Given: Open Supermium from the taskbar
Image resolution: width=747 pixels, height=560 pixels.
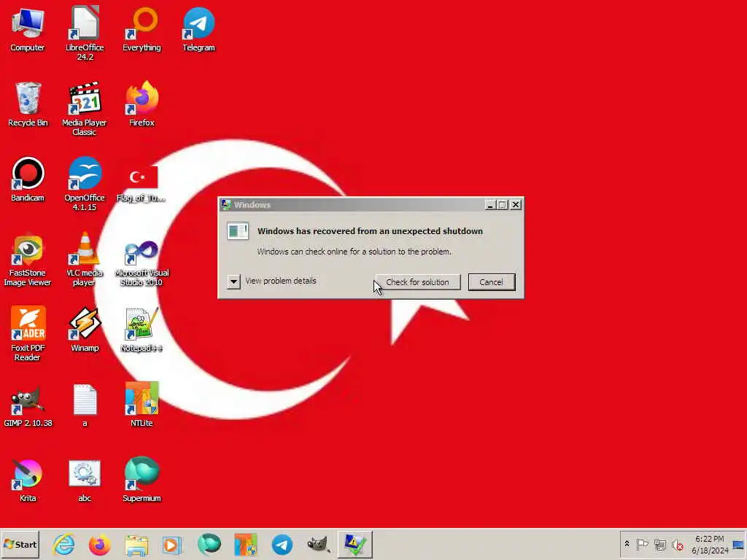Looking at the screenshot, I should pyautogui.click(x=209, y=545).
